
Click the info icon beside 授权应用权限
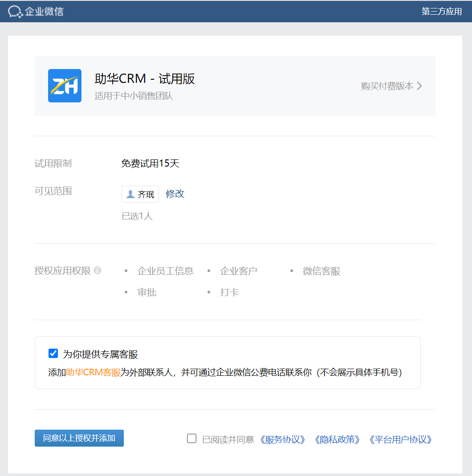click(x=98, y=270)
